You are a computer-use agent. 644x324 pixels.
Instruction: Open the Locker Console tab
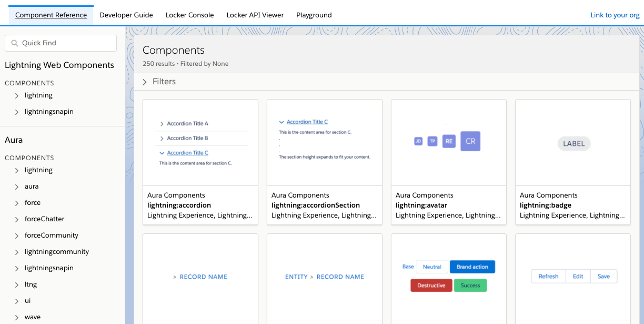pos(190,15)
